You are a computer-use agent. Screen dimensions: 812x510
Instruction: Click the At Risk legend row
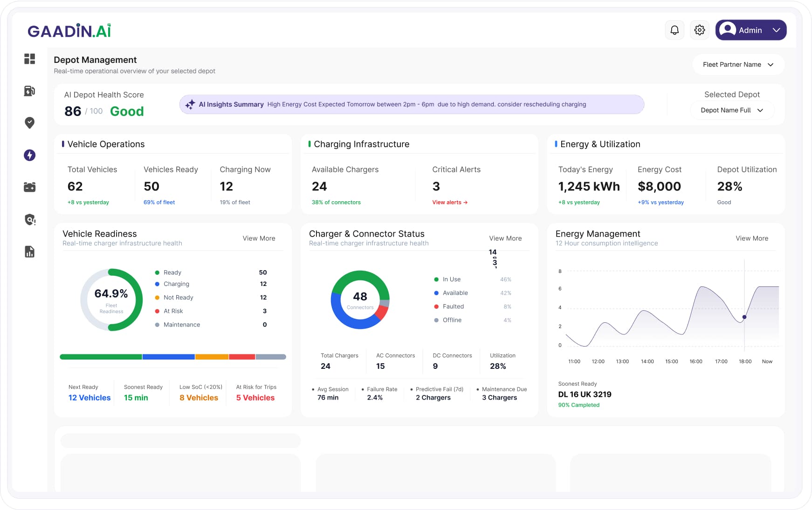211,311
